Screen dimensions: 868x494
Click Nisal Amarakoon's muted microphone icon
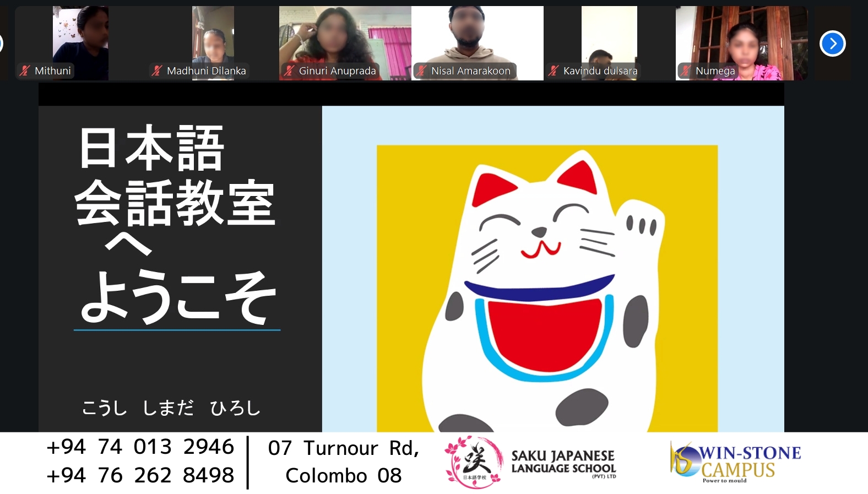click(x=421, y=70)
